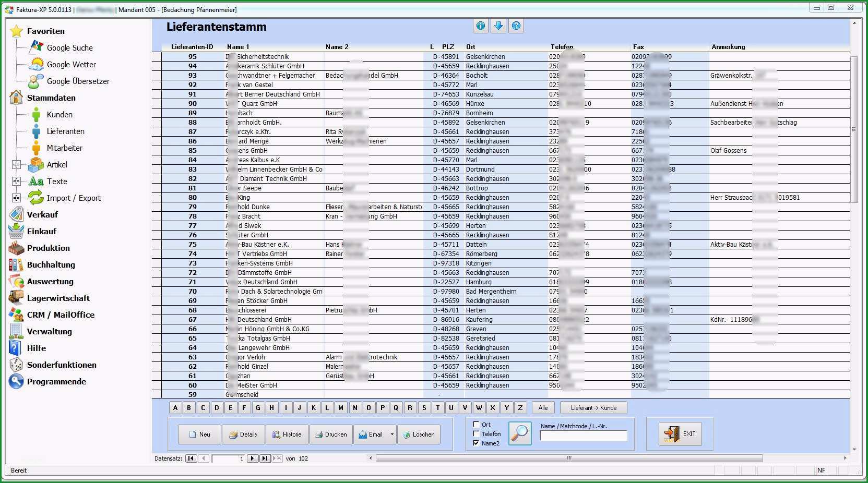This screenshot has width=868, height=483.
Task: Open the Auswertung section
Action: click(x=42, y=281)
